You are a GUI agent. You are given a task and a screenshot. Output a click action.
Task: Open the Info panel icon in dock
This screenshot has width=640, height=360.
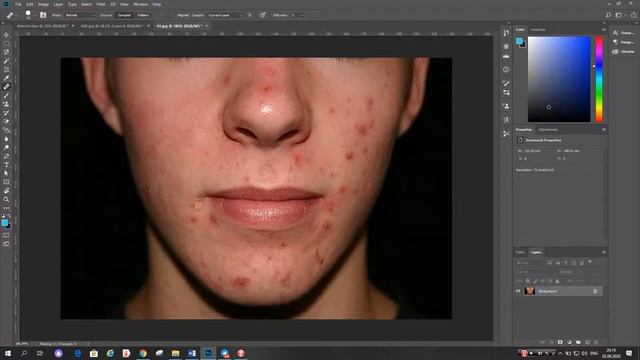(506, 70)
